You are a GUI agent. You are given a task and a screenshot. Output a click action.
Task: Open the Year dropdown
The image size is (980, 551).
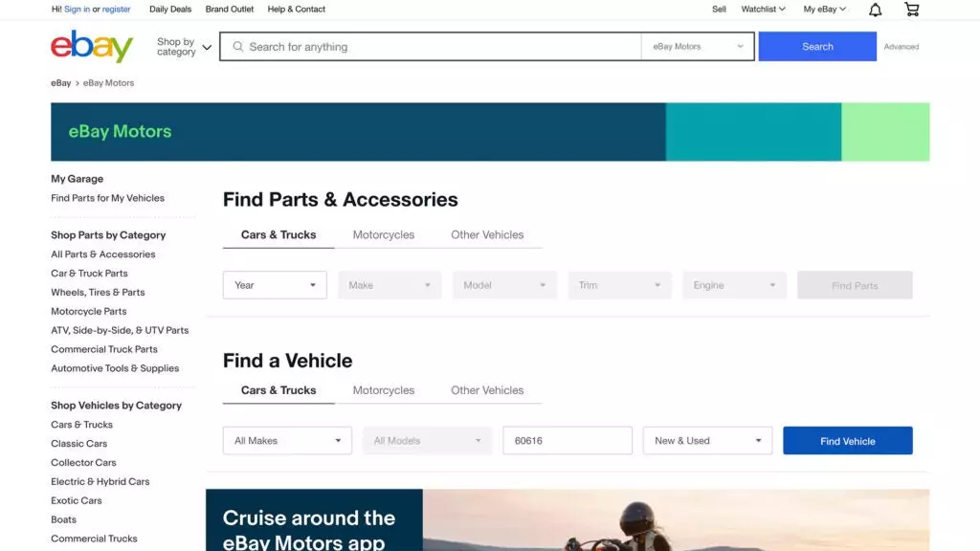pos(275,285)
